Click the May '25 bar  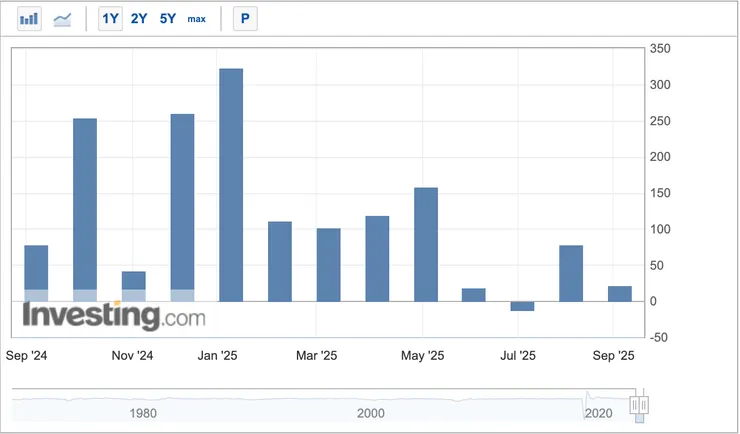point(426,244)
